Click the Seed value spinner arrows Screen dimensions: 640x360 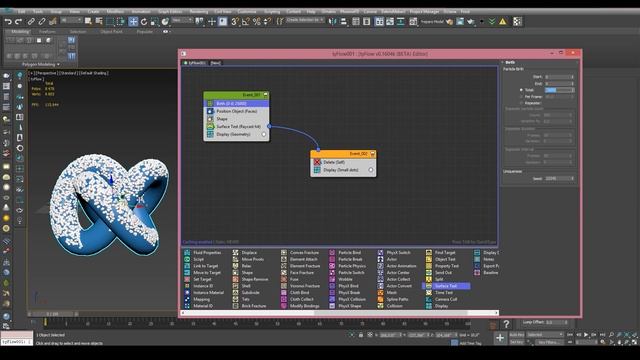(x=573, y=178)
